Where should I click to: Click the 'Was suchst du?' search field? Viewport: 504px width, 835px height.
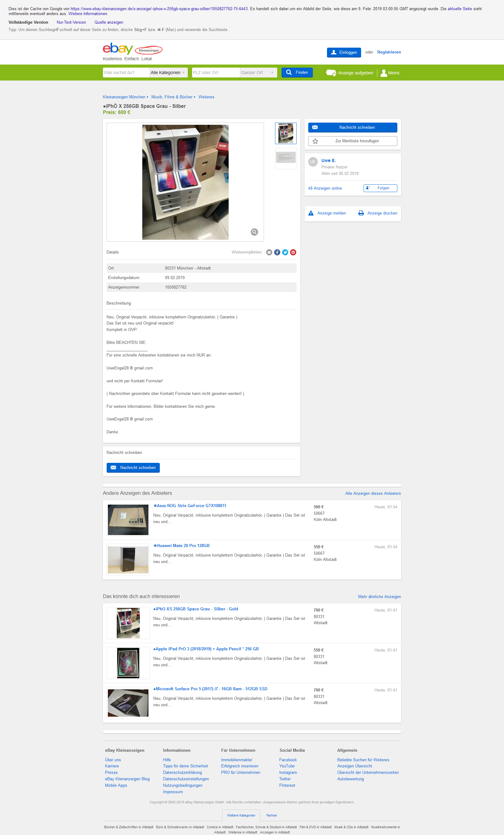126,73
